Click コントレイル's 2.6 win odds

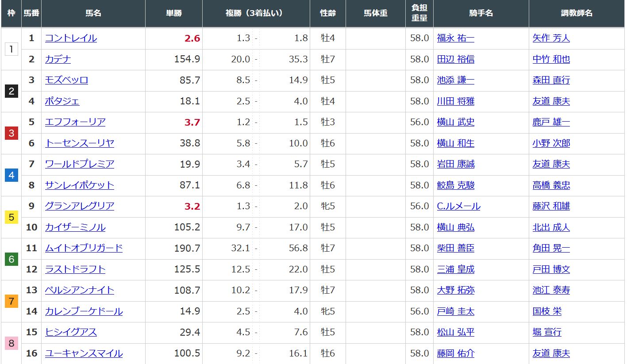pos(192,38)
